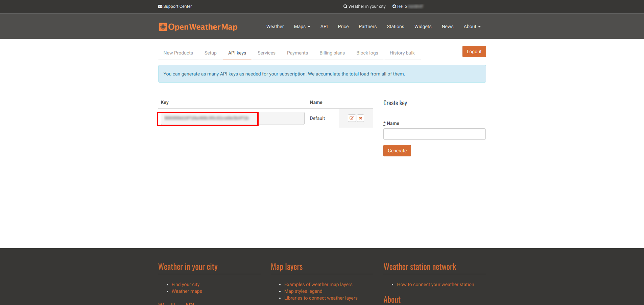Click the Generate button
The width and height of the screenshot is (644, 305).
tap(397, 151)
